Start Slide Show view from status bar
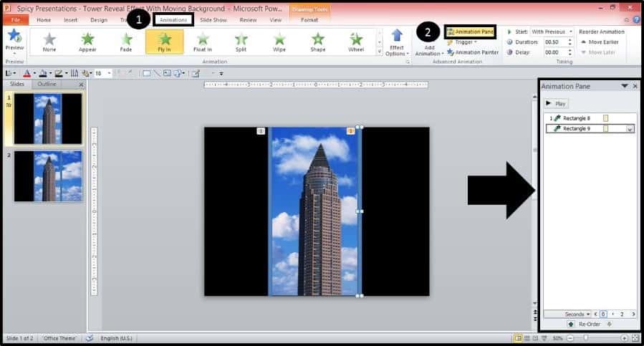Image resolution: width=644 pixels, height=346 pixels. (544, 338)
